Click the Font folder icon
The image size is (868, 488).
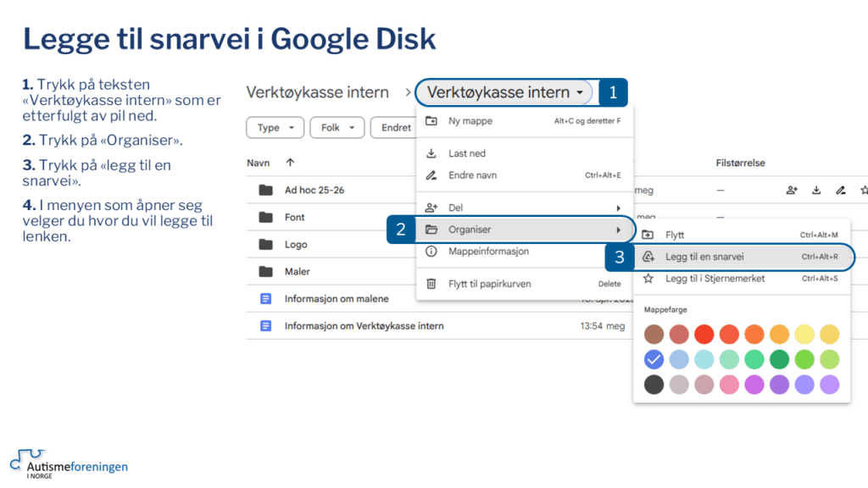265,218
